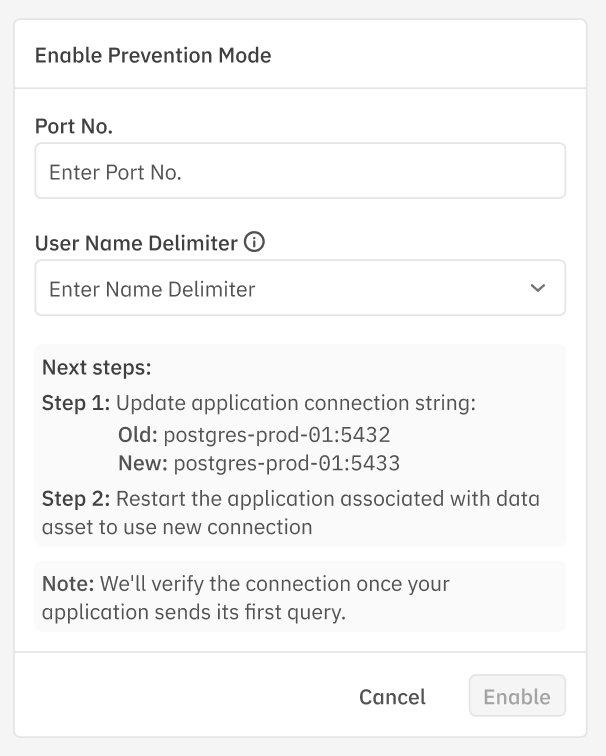Click the Update application connection string text
This screenshot has height=756, width=606.
pyautogui.click(x=297, y=404)
